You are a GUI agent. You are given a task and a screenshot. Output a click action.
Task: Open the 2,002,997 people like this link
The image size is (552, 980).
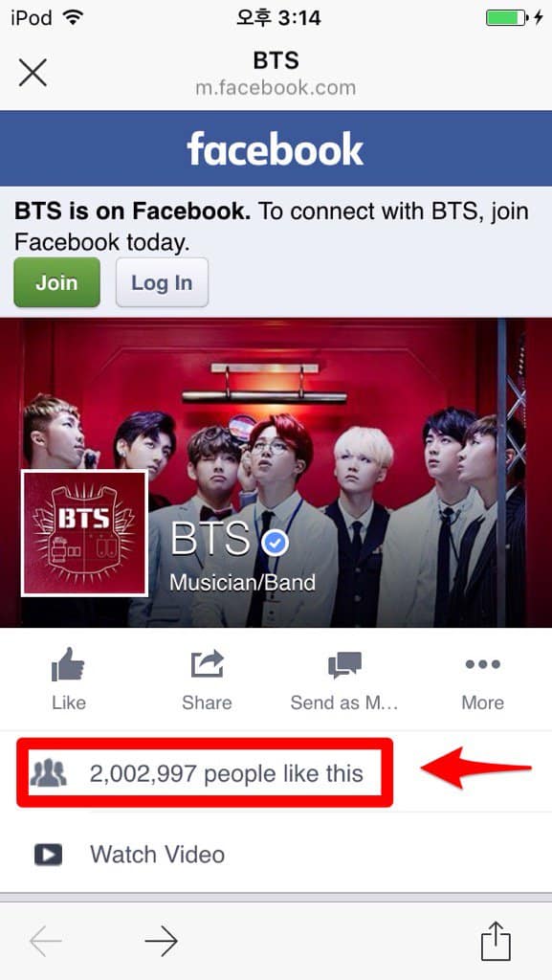226,773
